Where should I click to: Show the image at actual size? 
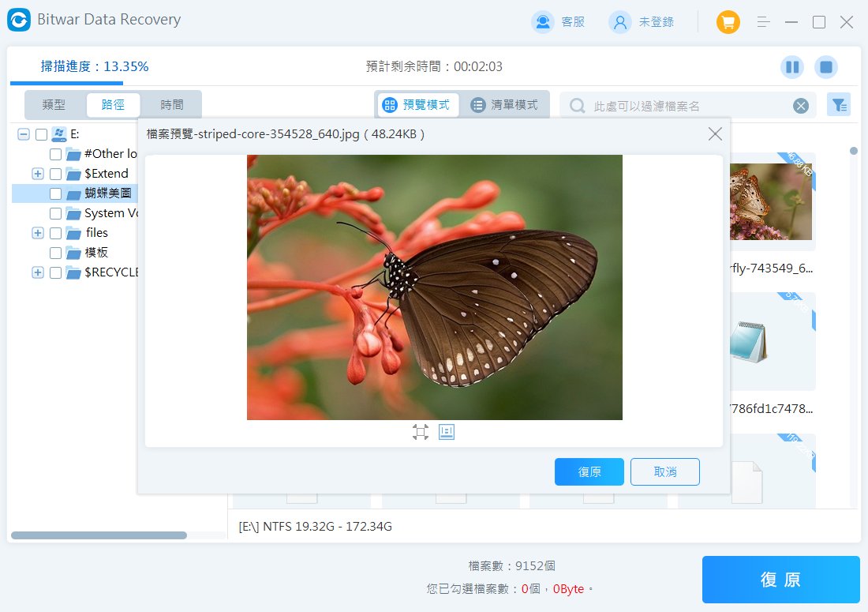[x=447, y=432]
